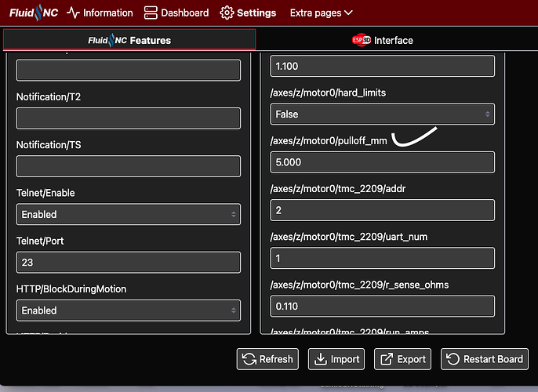Open the Telnet/Enable dropdown

(x=128, y=214)
